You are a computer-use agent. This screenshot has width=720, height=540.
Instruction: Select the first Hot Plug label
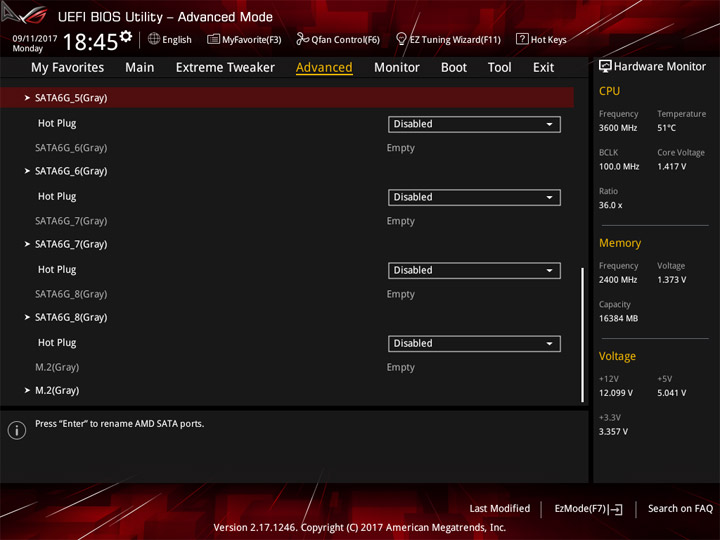tap(57, 123)
